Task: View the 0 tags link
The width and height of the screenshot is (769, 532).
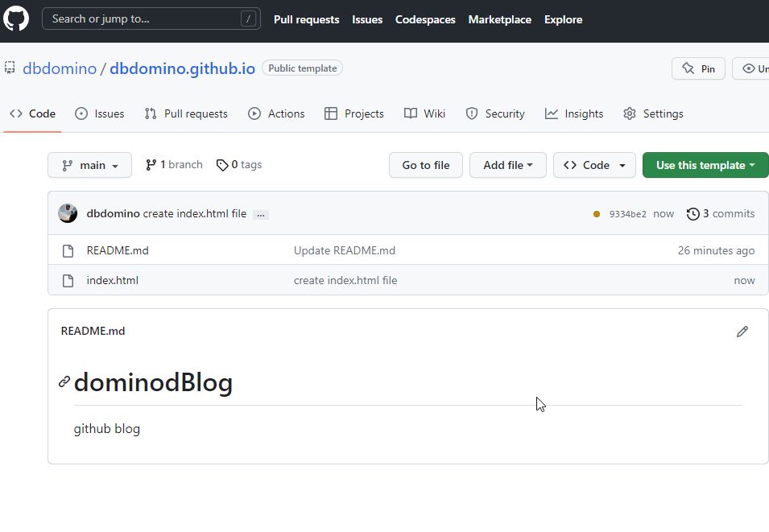Action: click(239, 165)
